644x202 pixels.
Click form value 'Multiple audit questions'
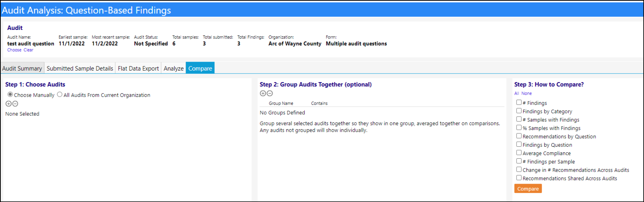356,44
